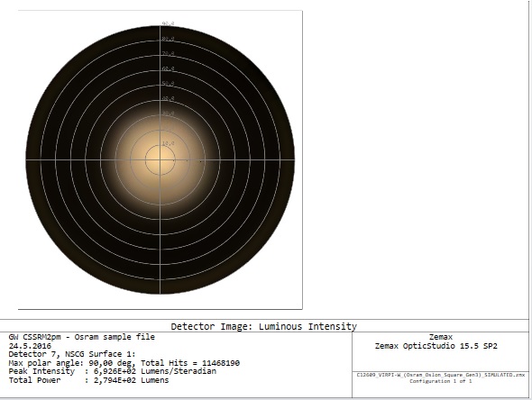This screenshot has width=532, height=400.
Task: Click the 30.0 degree ring label
Action: pyautogui.click(x=168, y=114)
